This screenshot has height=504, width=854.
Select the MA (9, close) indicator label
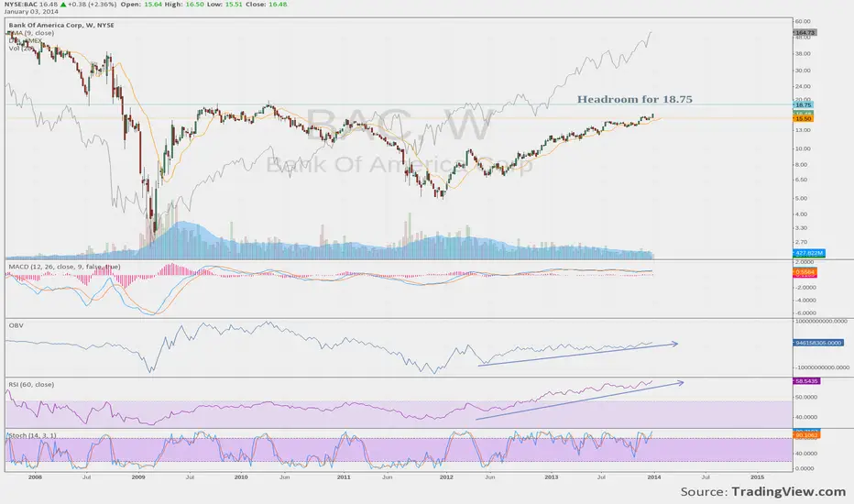pyautogui.click(x=31, y=33)
